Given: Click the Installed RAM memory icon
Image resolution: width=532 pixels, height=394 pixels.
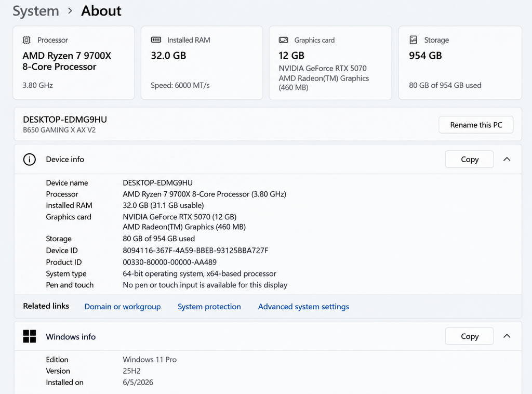Looking at the screenshot, I should click(x=156, y=40).
